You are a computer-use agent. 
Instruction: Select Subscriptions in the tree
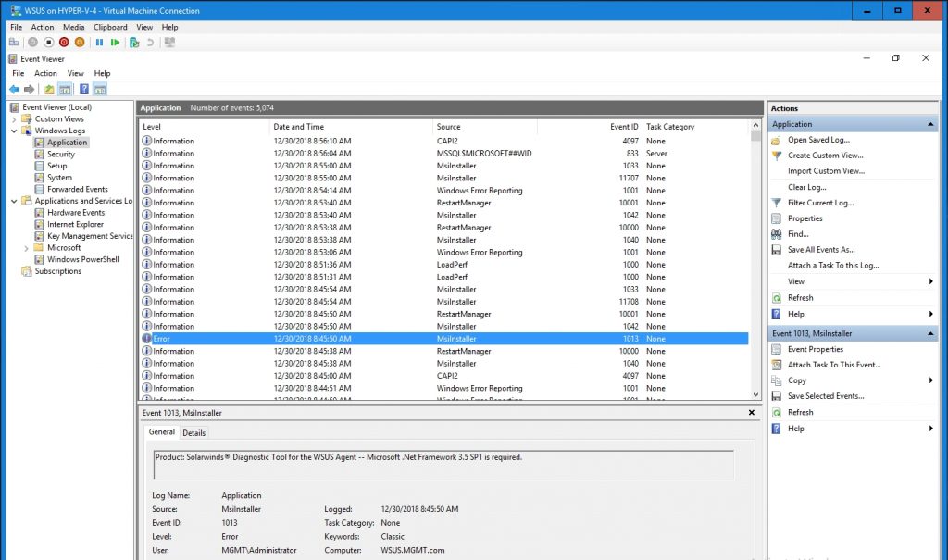pos(57,271)
